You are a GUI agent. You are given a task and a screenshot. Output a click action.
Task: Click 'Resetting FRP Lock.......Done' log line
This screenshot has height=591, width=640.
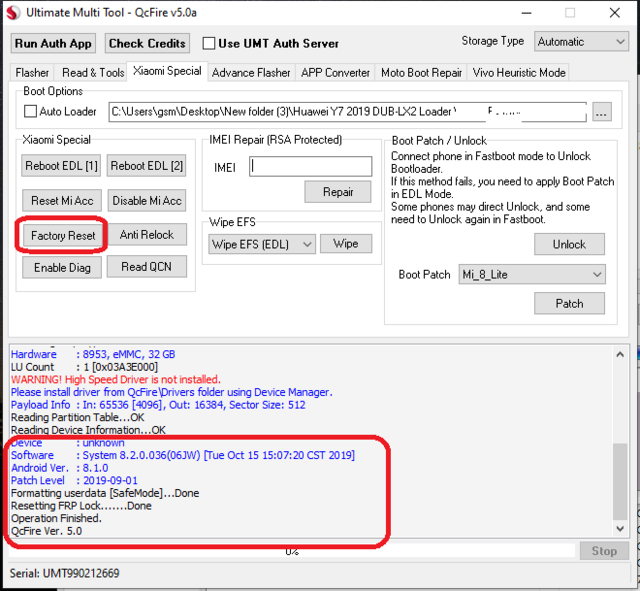(81, 506)
